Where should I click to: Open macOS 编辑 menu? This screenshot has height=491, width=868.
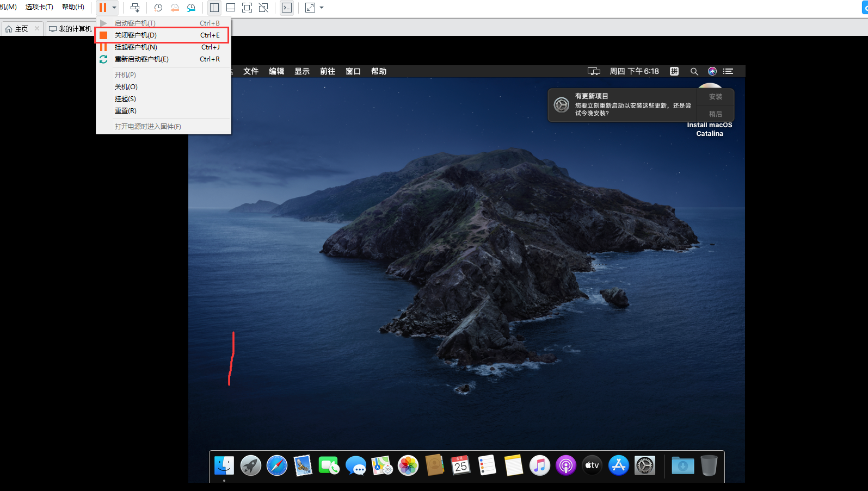click(x=276, y=71)
